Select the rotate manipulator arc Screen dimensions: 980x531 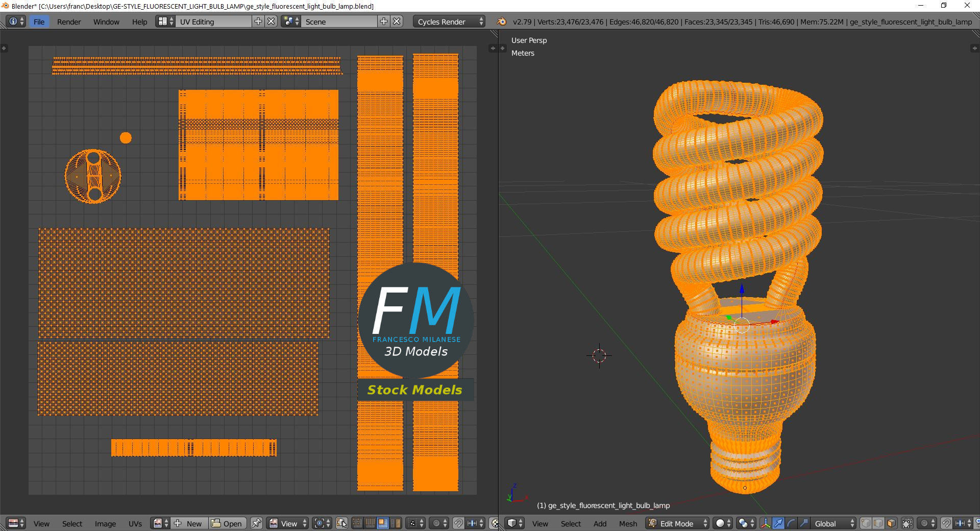coord(791,523)
